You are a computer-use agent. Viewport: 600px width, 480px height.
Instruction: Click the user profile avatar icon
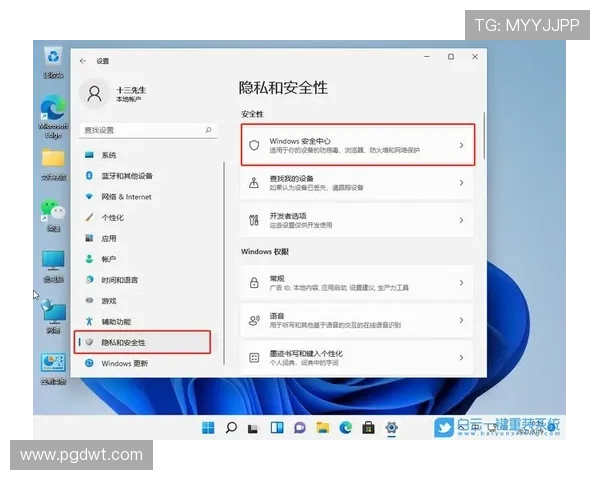(95, 94)
